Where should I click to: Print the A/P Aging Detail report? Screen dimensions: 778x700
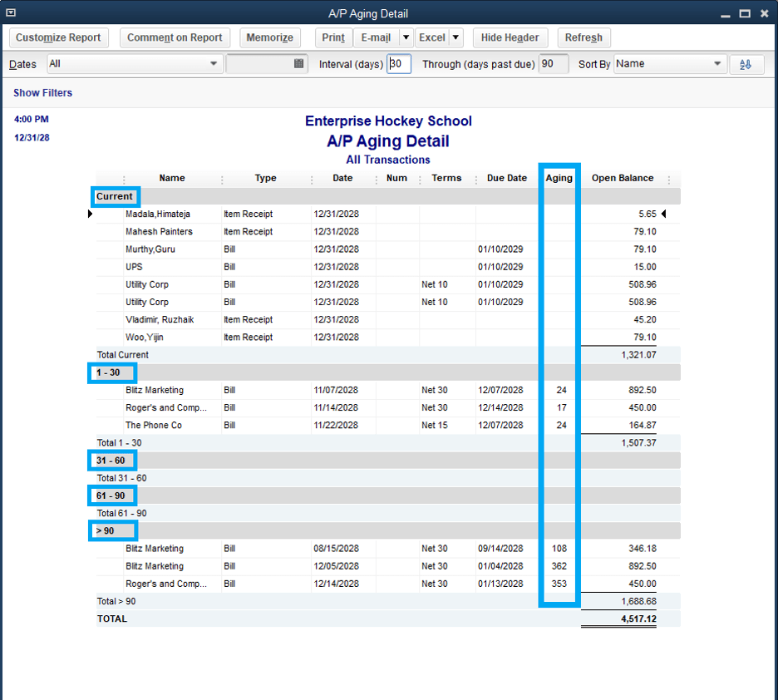point(332,37)
